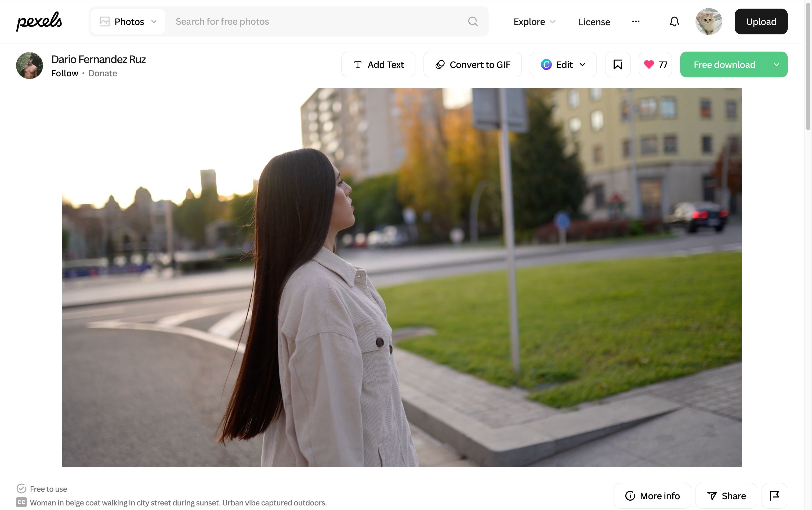Open the main photo of the woman
This screenshot has height=510, width=812.
[402, 277]
